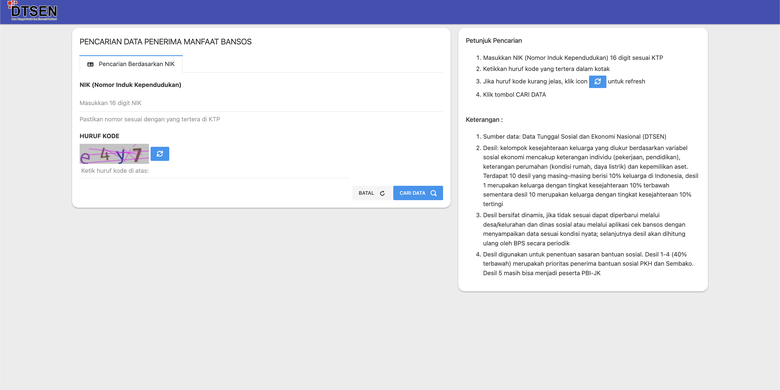Click hint Pastikan nomor sesuai dengan KTP
Screen dimensions: 780x390
(150, 119)
